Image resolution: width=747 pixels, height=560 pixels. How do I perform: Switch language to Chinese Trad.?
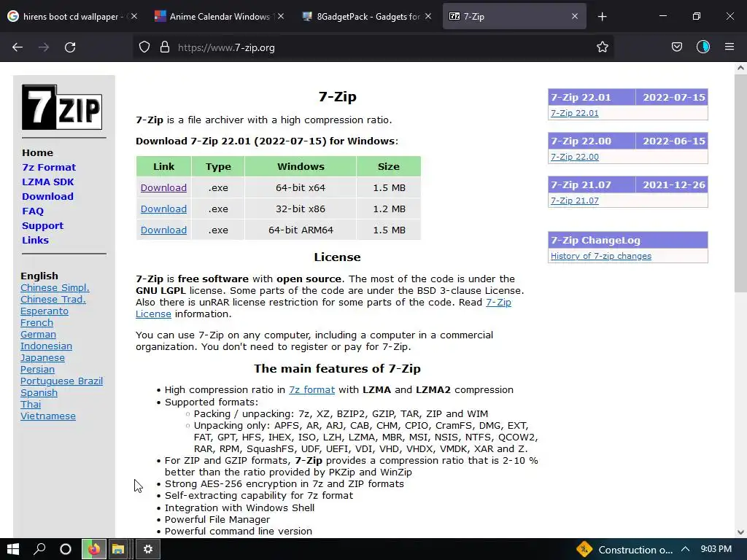pos(53,299)
